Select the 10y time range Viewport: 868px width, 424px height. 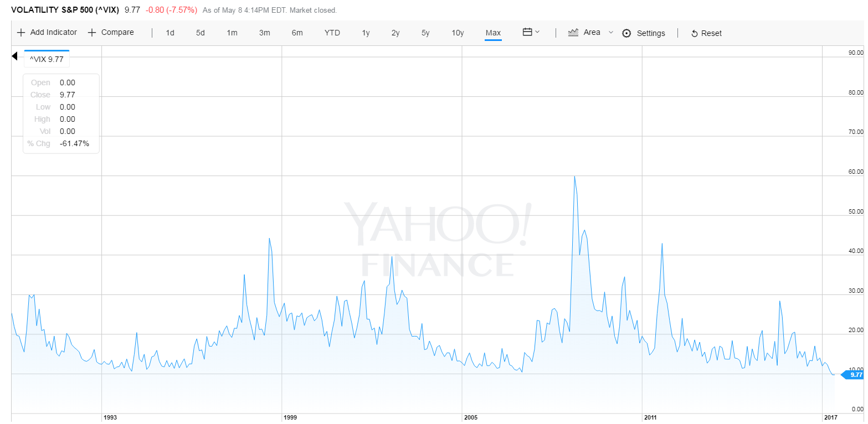point(458,33)
